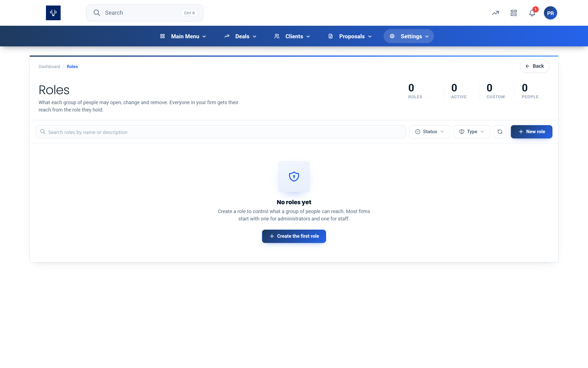Click the magnifier icon in global search
The height and width of the screenshot is (368, 588).
pyautogui.click(x=97, y=13)
